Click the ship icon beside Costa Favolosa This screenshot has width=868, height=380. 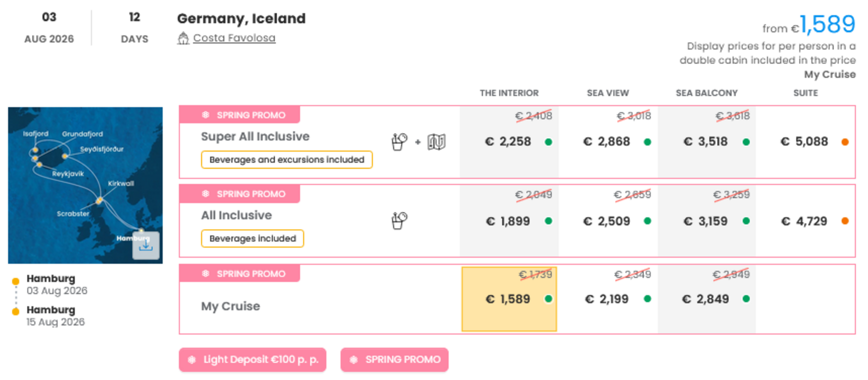click(x=183, y=38)
